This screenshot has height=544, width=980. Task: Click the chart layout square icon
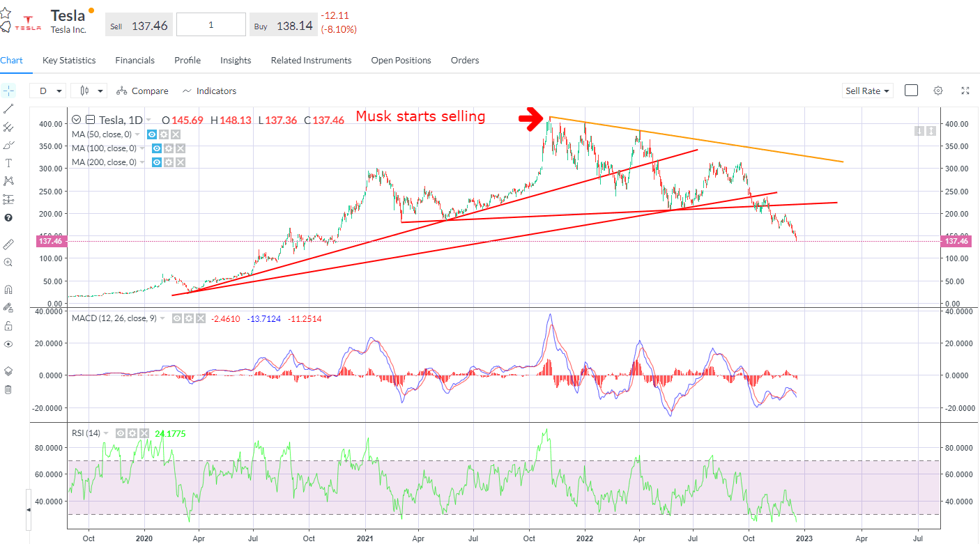click(x=911, y=91)
